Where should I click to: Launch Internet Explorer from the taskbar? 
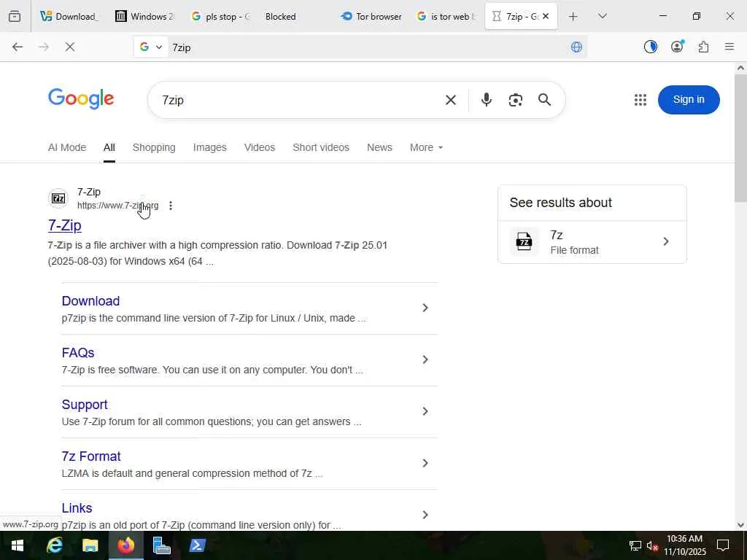pos(54,545)
